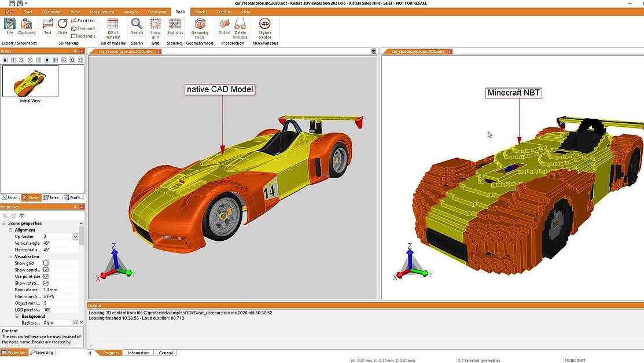Open the Selection panel tab
Image resolution: width=644 pixels, height=363 pixels.
[x=52, y=198]
